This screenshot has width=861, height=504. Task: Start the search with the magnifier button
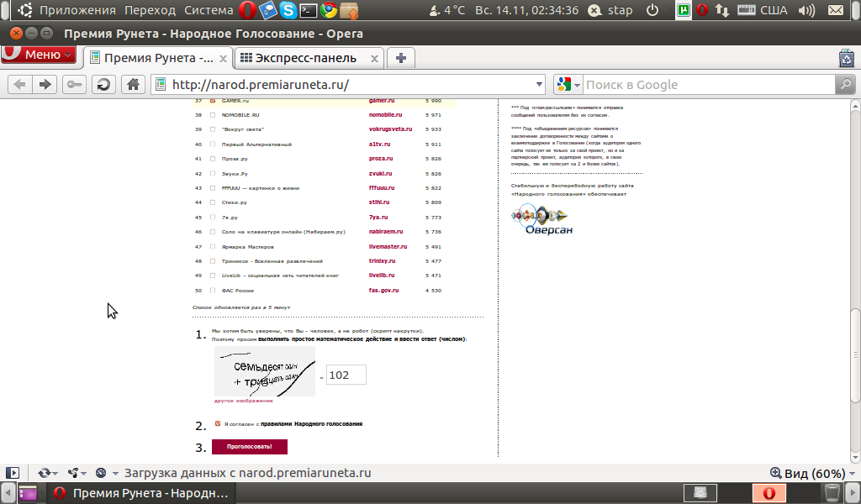click(845, 85)
